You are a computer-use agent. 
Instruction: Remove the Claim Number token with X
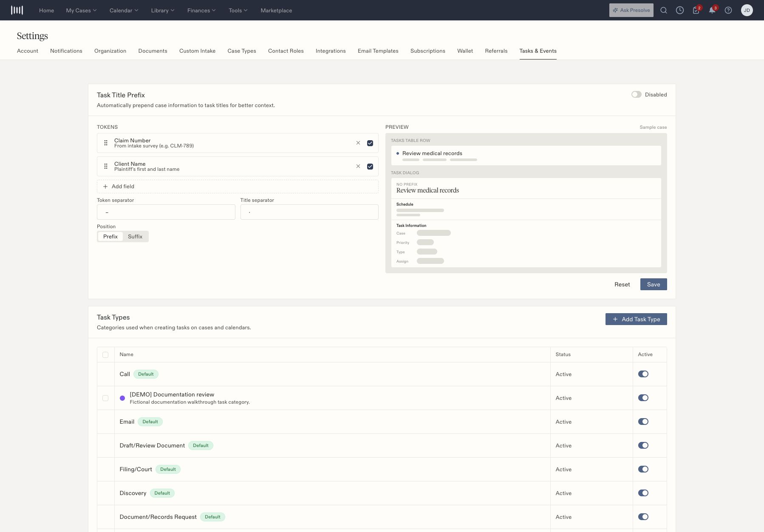(358, 143)
